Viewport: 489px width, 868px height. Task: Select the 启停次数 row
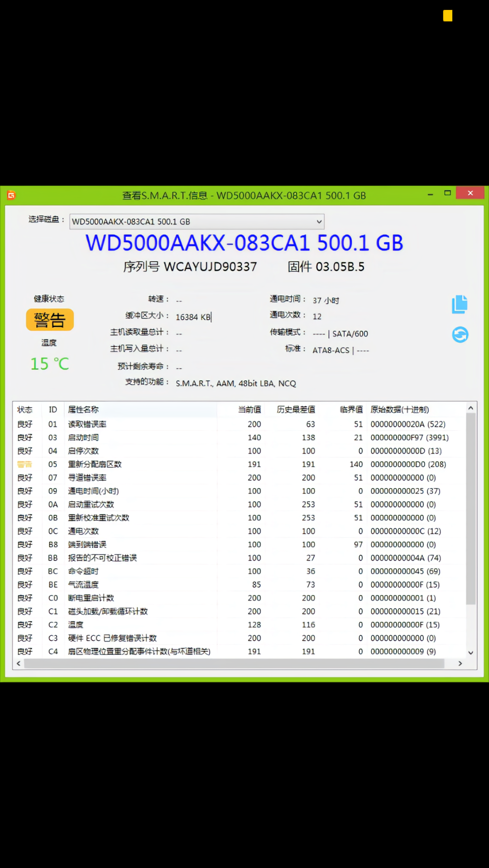[x=239, y=451]
